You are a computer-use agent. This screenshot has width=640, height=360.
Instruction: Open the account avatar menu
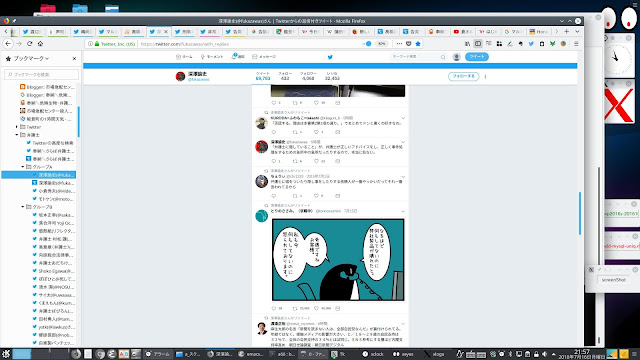[x=456, y=57]
